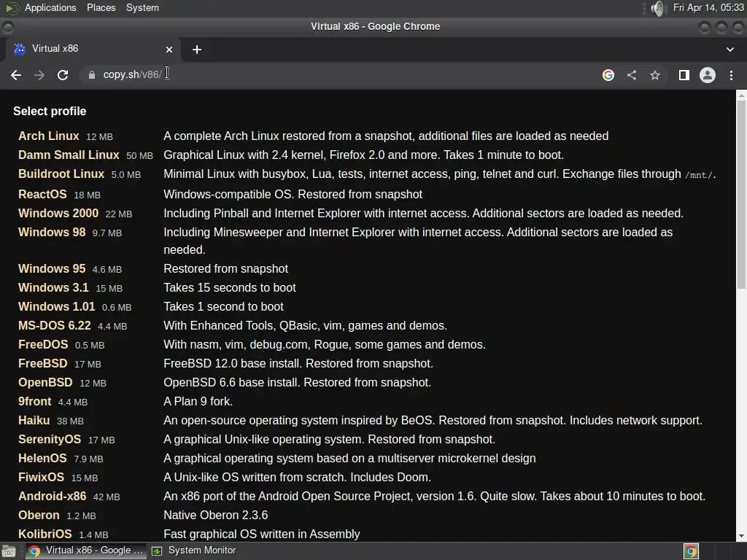The height and width of the screenshot is (560, 747).
Task: Open the SerenityOS profile
Action: [50, 440]
